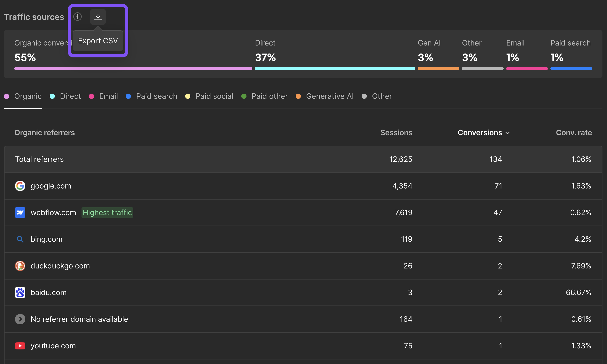Click the info icon beside Traffic sources
Screen dimensions: 607x364
pos(78,17)
